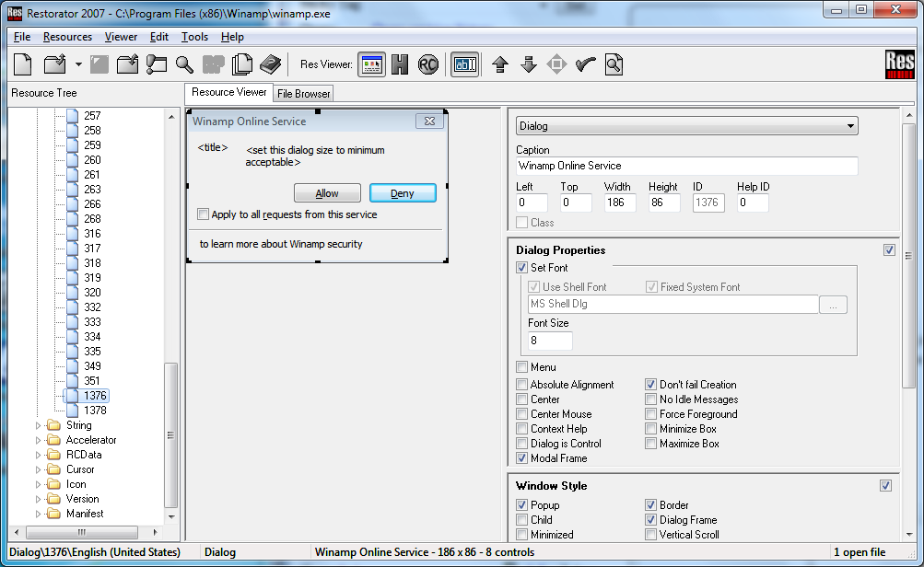This screenshot has height=567, width=924.
Task: Toggle the ab| edit mode icon
Action: coord(465,64)
